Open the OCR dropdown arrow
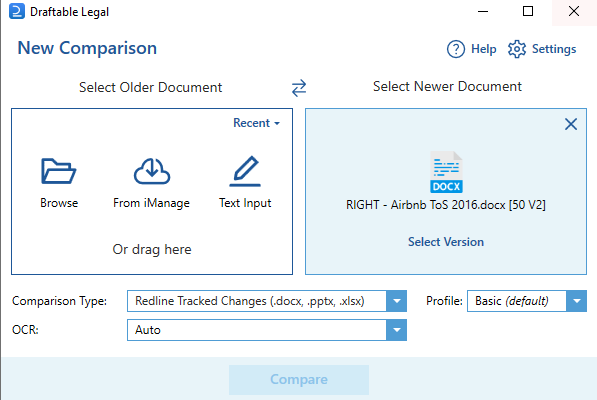The image size is (597, 400). [396, 330]
